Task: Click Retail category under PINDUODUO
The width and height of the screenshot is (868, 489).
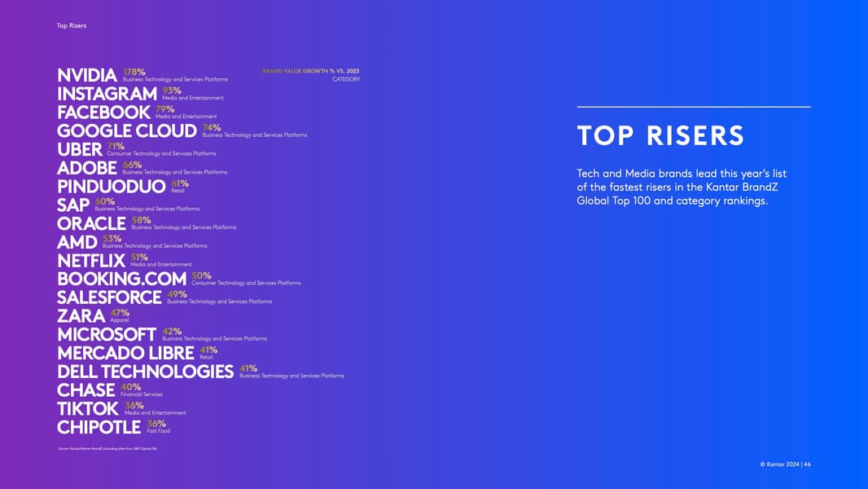Action: tap(178, 191)
